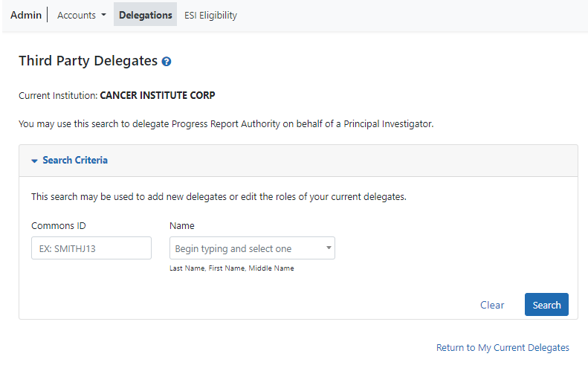
Task: Go to the ESI Eligibility tab
Action: click(x=210, y=15)
